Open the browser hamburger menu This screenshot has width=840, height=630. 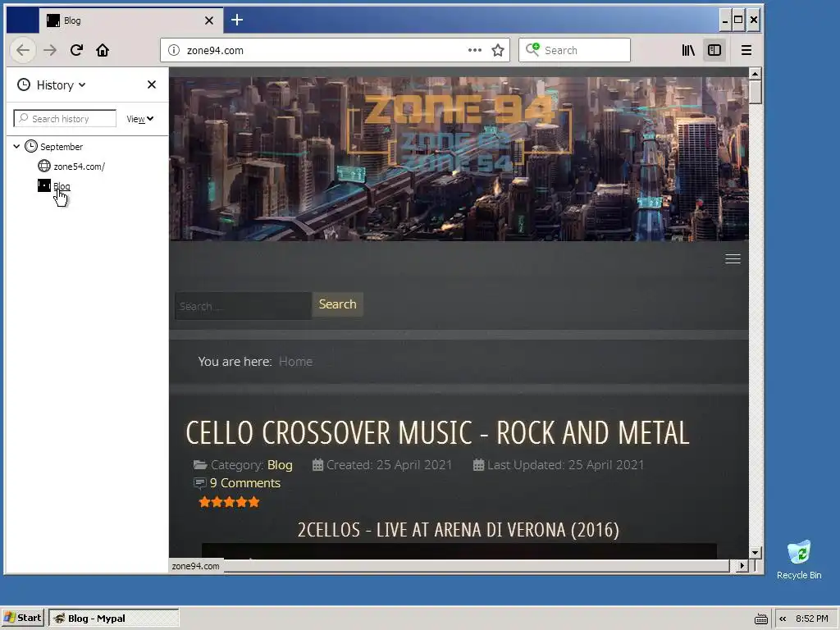click(x=746, y=50)
